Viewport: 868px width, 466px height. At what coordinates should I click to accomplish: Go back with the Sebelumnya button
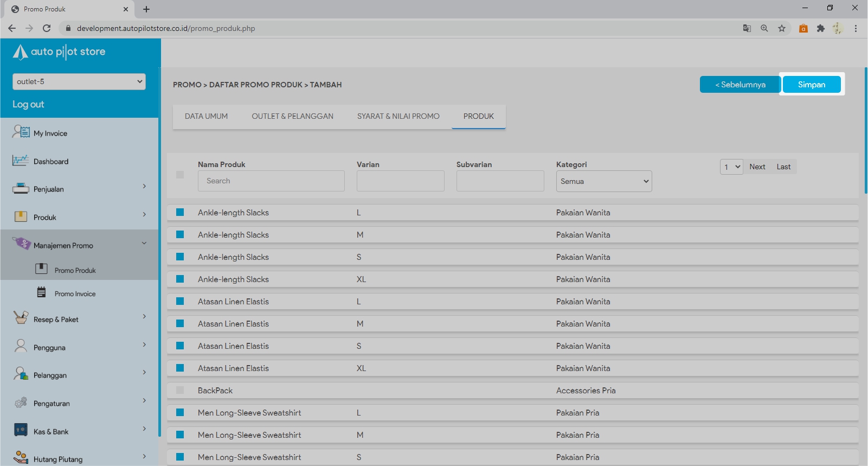(x=740, y=85)
